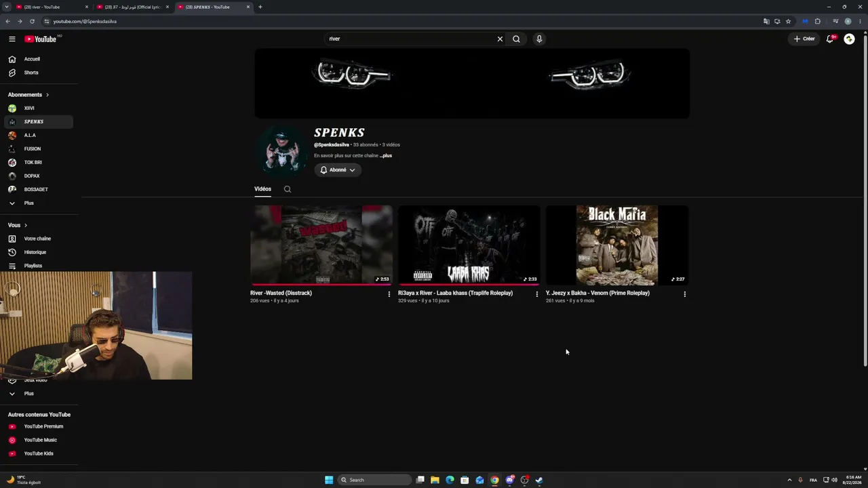Open Chrome profile avatar
868x488 pixels.
click(x=848, y=21)
